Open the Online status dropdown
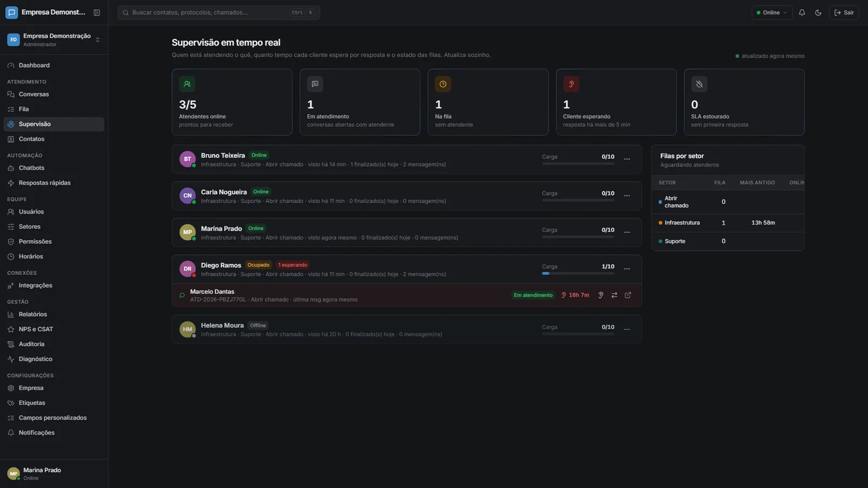868x488 pixels. point(772,12)
